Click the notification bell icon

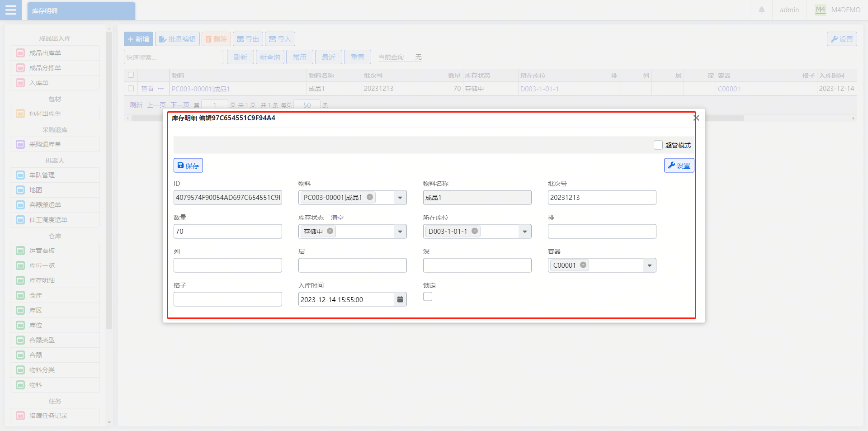pyautogui.click(x=762, y=10)
